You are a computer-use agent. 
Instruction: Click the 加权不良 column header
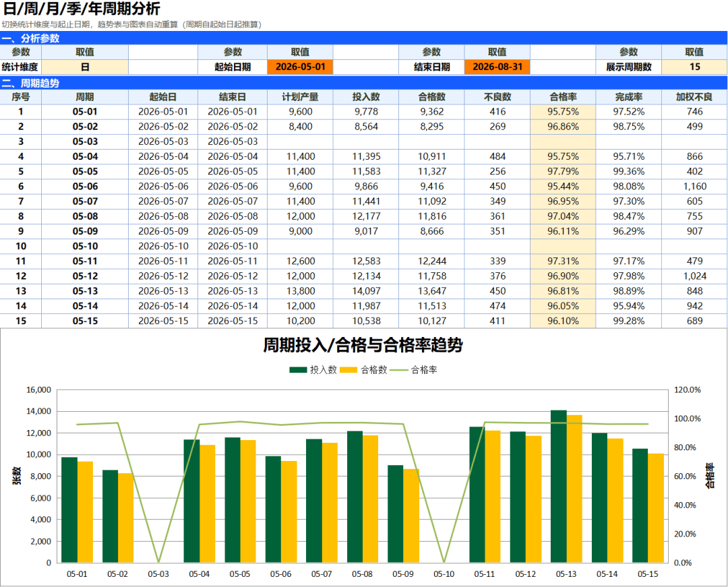click(x=694, y=97)
